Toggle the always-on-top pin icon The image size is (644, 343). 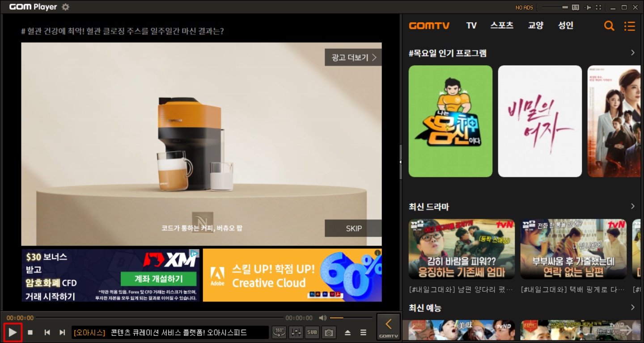click(x=588, y=8)
